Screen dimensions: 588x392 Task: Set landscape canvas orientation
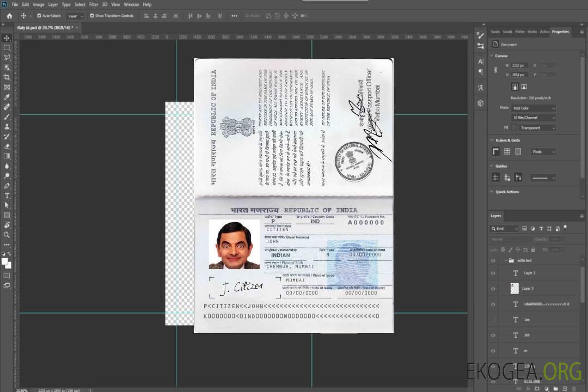coord(524,87)
